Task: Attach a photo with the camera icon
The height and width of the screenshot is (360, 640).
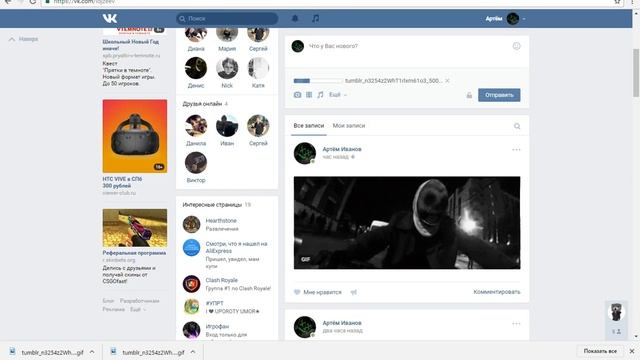Action: [x=297, y=95]
